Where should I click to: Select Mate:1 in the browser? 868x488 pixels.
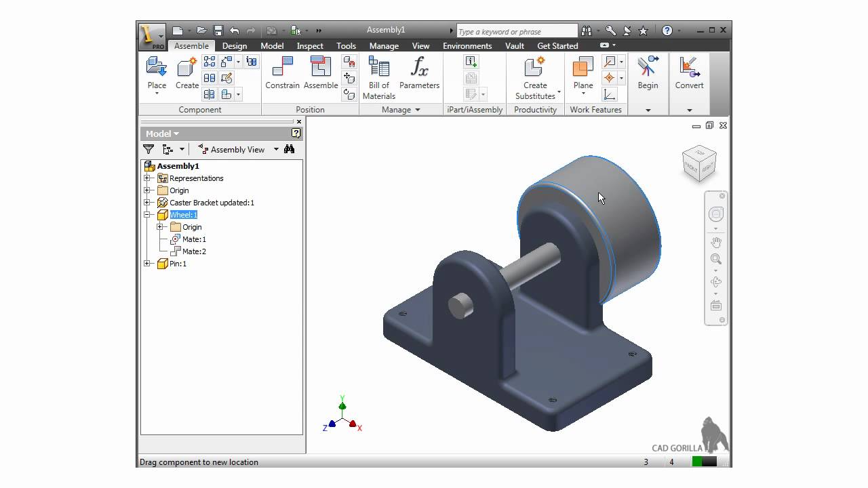tap(194, 239)
